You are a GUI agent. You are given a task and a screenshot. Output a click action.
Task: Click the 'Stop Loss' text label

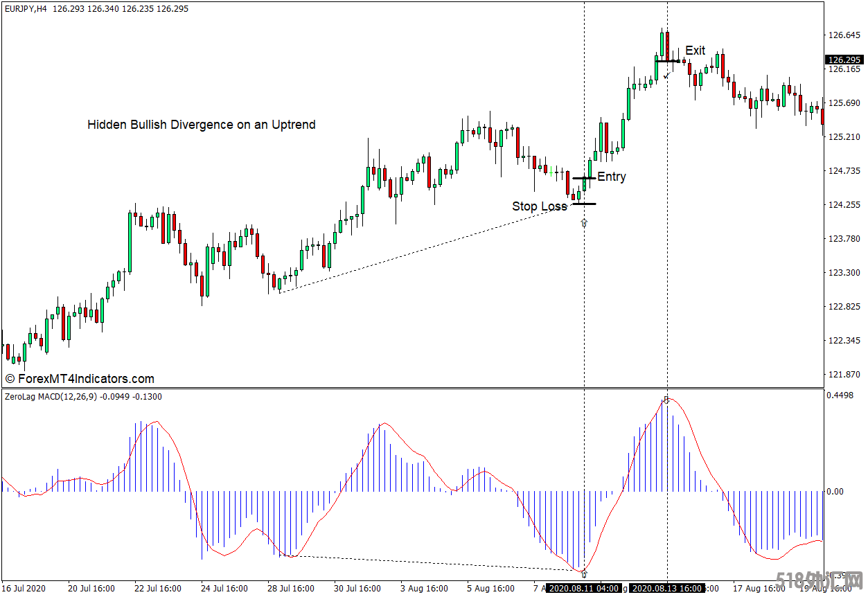point(539,206)
